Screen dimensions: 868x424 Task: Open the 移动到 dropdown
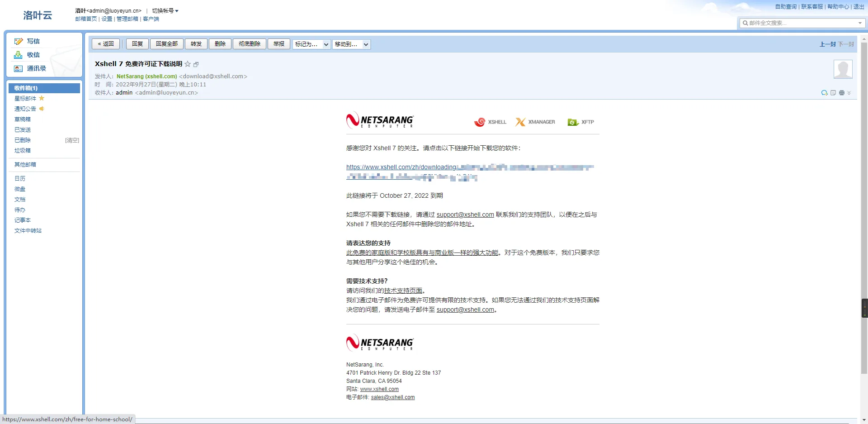tap(352, 44)
